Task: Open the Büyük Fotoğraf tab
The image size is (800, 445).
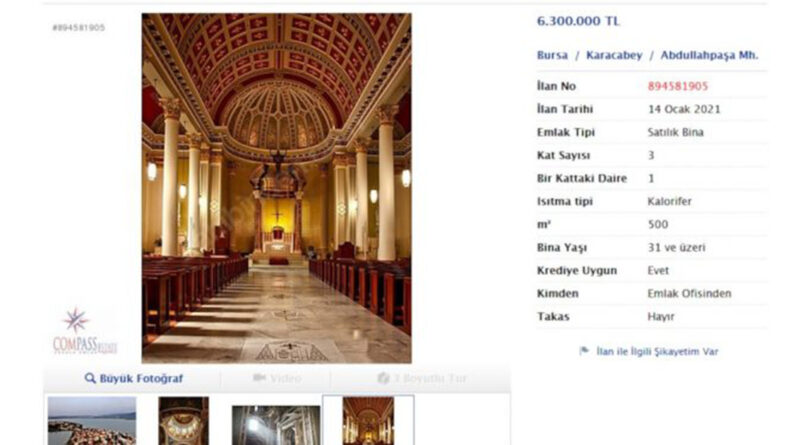Action: coord(134,379)
